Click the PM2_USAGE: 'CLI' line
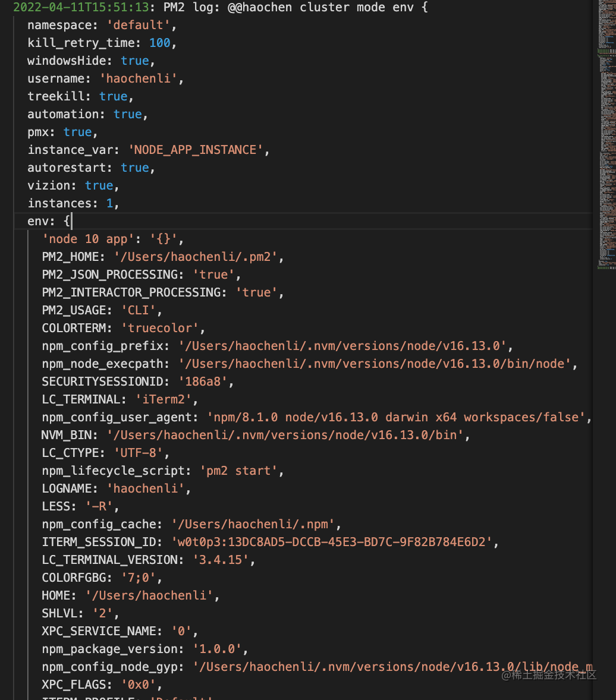 click(102, 311)
